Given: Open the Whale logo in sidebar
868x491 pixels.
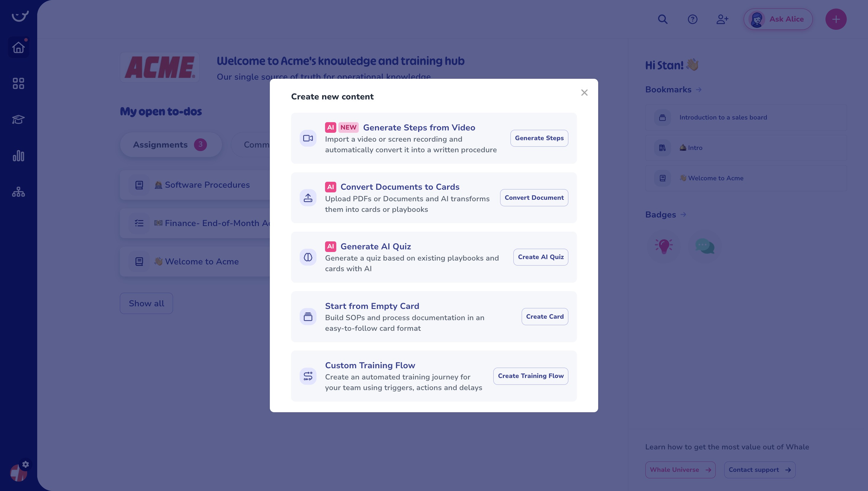Looking at the screenshot, I should [20, 16].
